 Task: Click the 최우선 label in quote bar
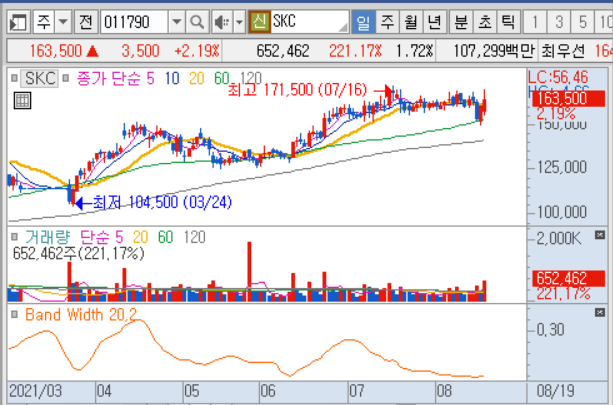click(563, 51)
